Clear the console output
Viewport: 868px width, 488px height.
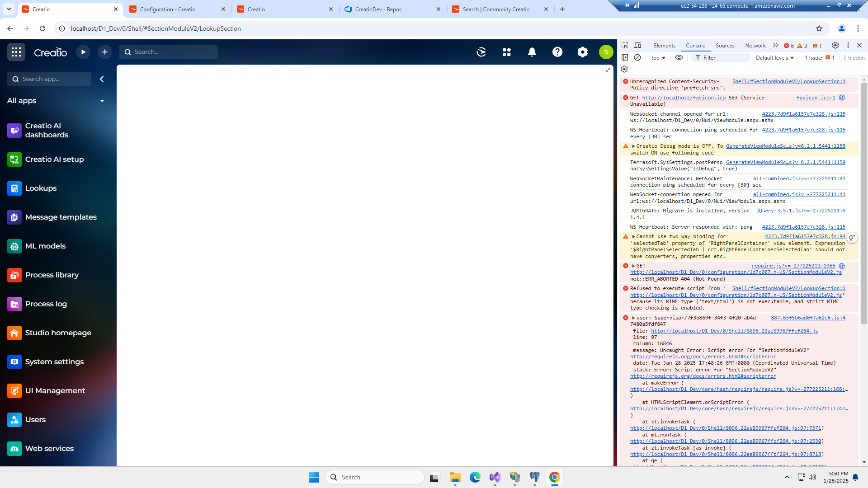(637, 58)
